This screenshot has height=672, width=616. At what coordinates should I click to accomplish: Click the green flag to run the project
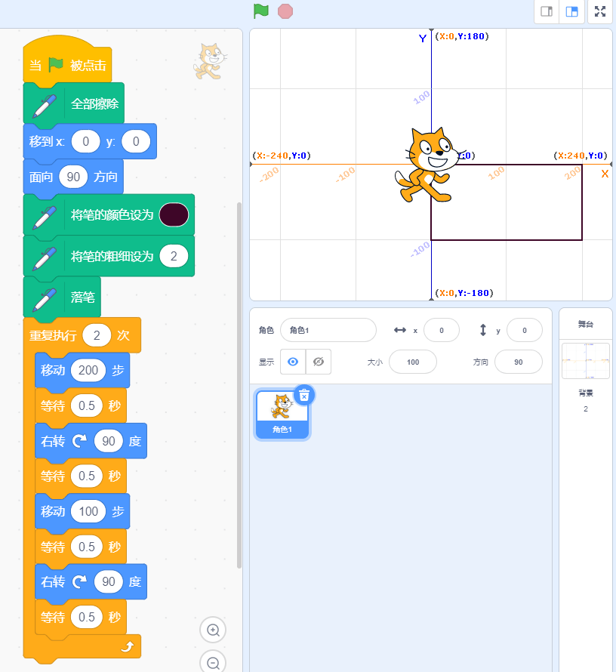tap(261, 11)
